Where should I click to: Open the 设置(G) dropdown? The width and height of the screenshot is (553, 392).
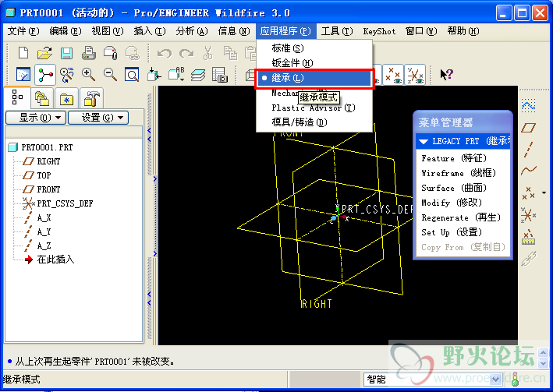98,118
